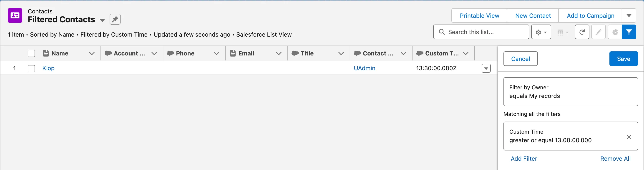Toggle the filter funnel panel
Image resolution: width=644 pixels, height=170 pixels.
pos(629,32)
